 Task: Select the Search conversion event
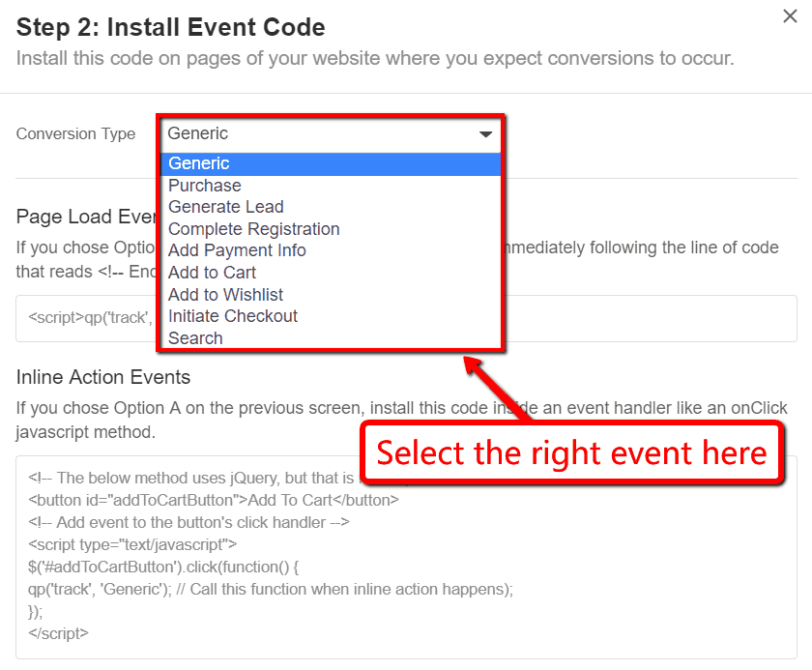click(194, 337)
